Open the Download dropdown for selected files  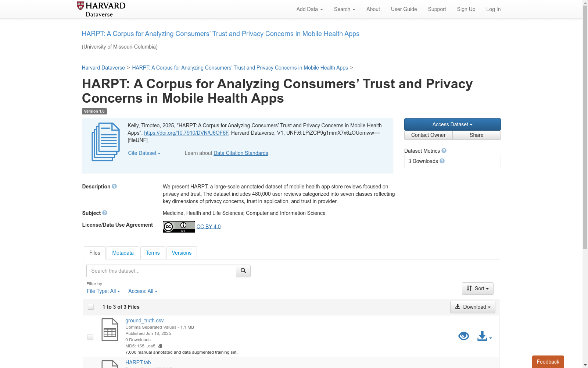[x=473, y=307]
